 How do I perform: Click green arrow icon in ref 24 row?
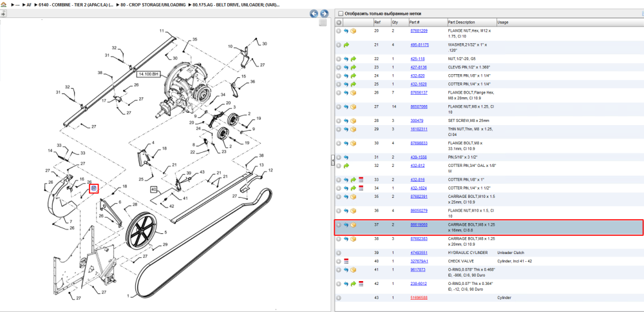tap(353, 75)
